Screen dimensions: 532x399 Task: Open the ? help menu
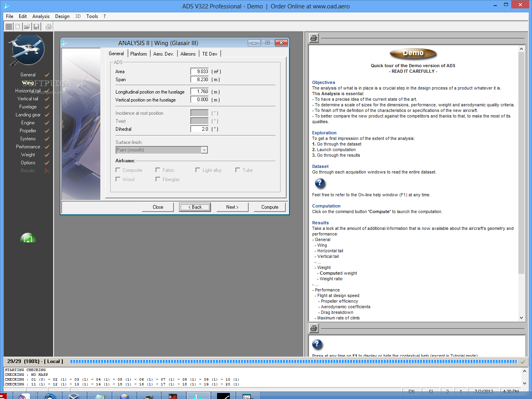[105, 16]
